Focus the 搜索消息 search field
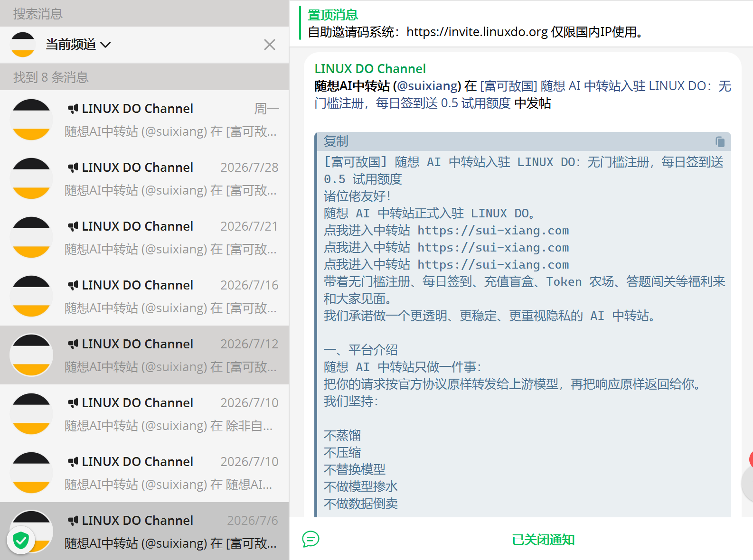The width and height of the screenshot is (753, 560). pos(144,13)
